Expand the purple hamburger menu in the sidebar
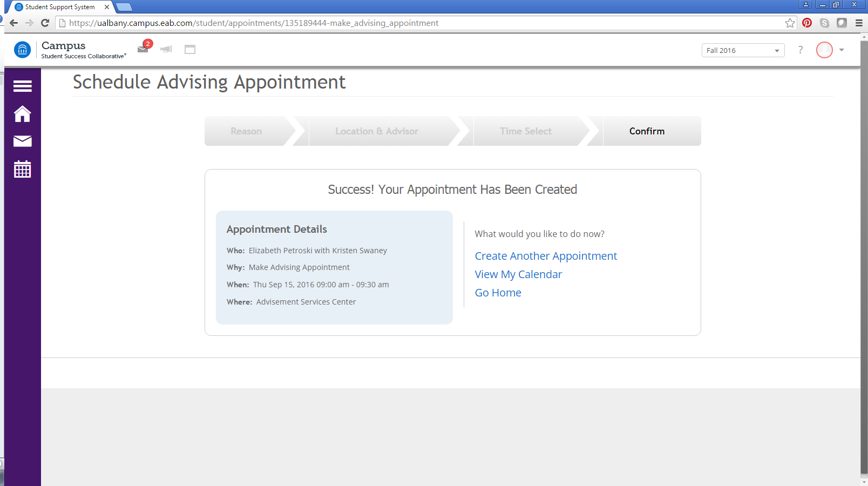868x486 pixels. (x=22, y=86)
